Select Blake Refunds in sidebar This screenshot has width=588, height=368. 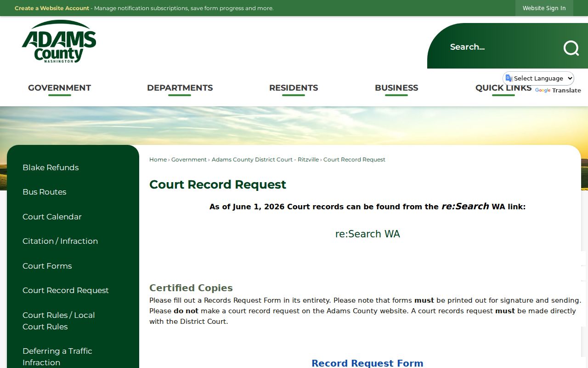(51, 167)
